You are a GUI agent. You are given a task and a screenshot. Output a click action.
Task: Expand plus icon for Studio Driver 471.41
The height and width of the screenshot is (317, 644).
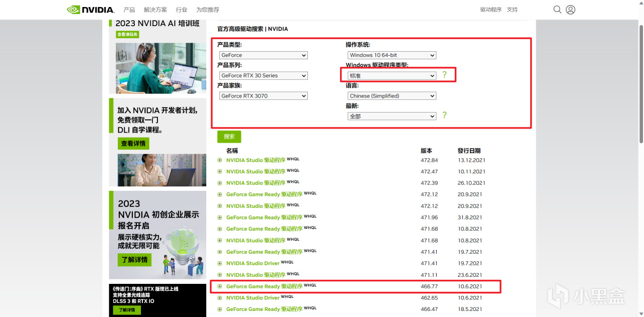(220, 263)
